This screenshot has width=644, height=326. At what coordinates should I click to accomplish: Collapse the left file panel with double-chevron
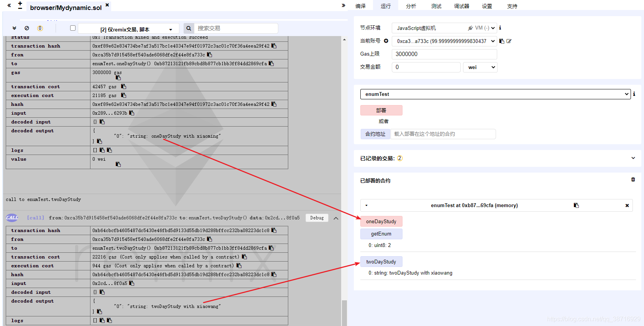click(x=9, y=5)
